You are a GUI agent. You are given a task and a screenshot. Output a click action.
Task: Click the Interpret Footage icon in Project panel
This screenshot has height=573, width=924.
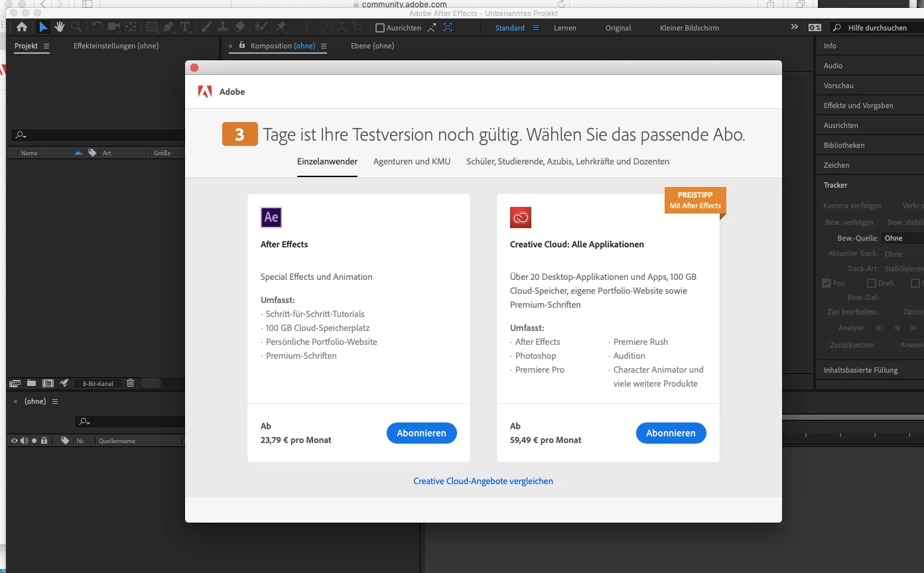[x=15, y=383]
